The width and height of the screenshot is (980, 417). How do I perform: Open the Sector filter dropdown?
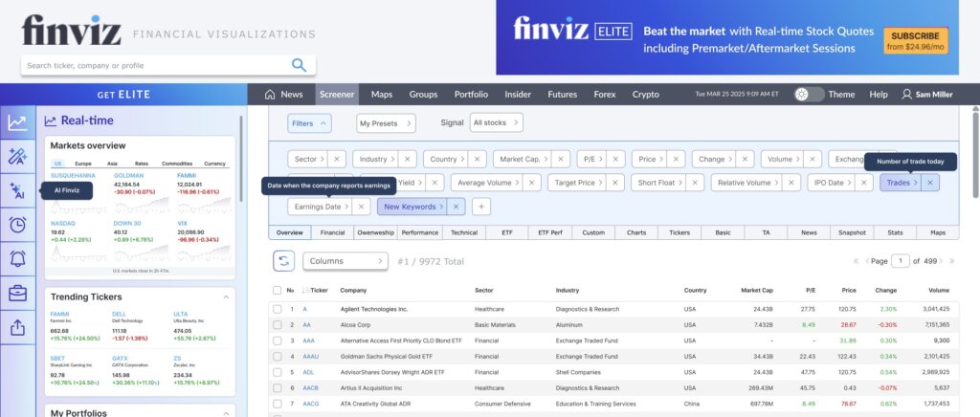click(309, 159)
